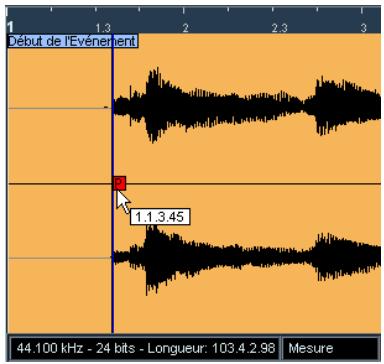Viewport: 384px width, 364px height.
Task: Click ruler position 2 on the timeline
Action: click(186, 28)
